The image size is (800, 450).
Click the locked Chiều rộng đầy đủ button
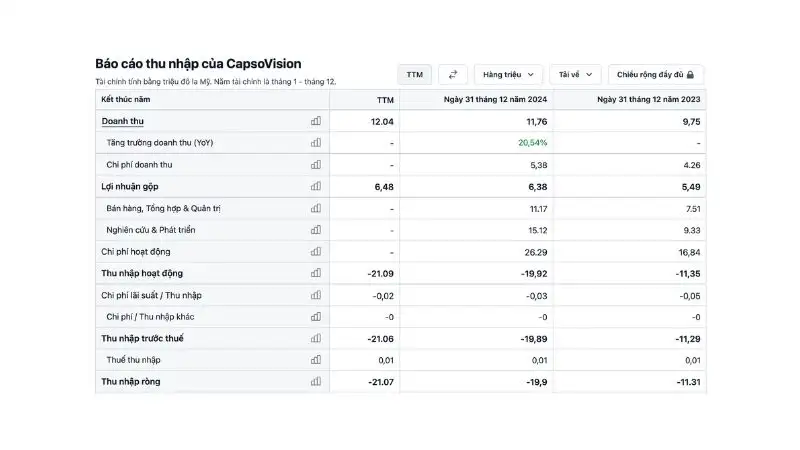pos(656,74)
